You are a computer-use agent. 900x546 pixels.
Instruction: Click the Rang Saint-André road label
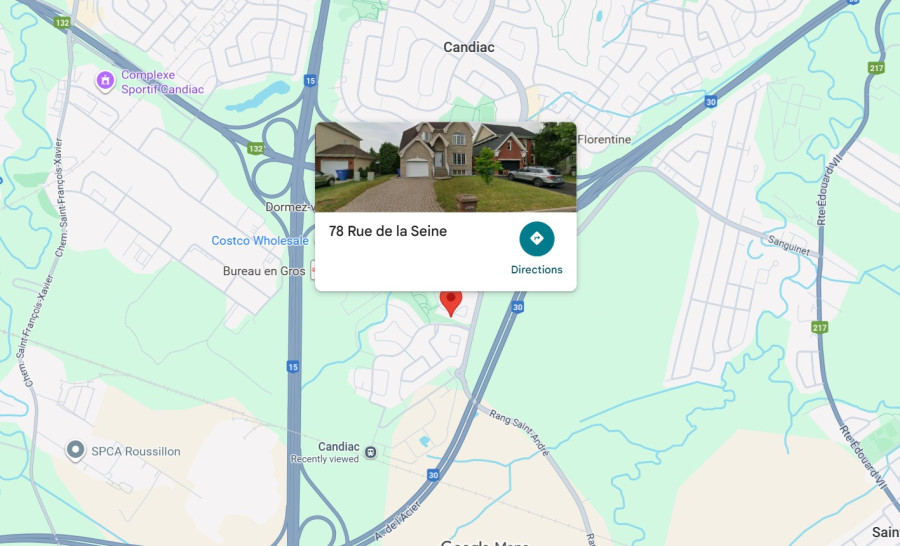(x=519, y=432)
